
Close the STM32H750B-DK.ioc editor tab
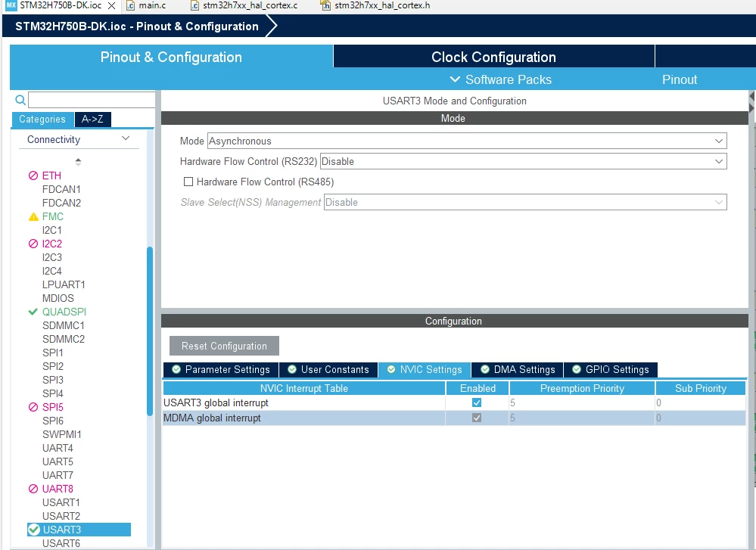(x=111, y=6)
